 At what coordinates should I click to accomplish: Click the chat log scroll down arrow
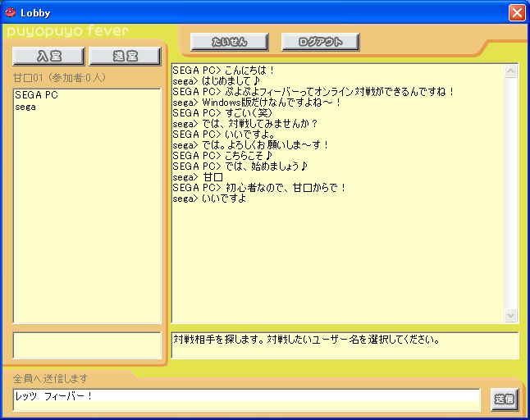[x=511, y=316]
